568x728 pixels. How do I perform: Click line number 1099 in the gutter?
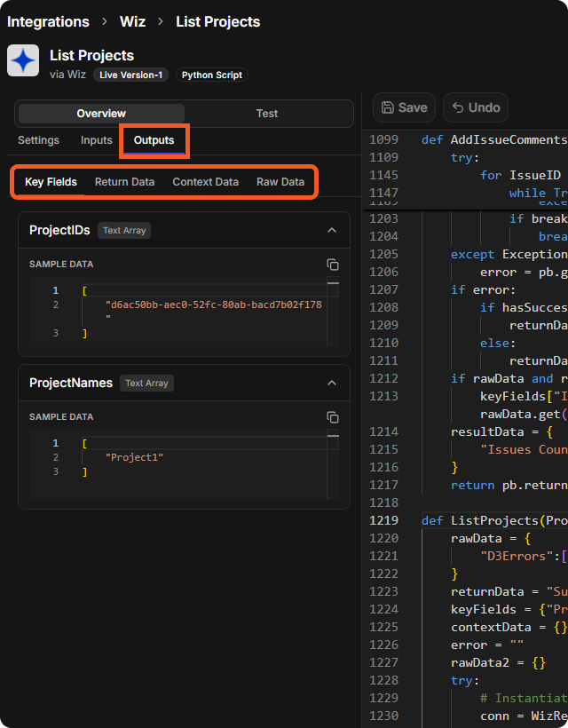383,139
